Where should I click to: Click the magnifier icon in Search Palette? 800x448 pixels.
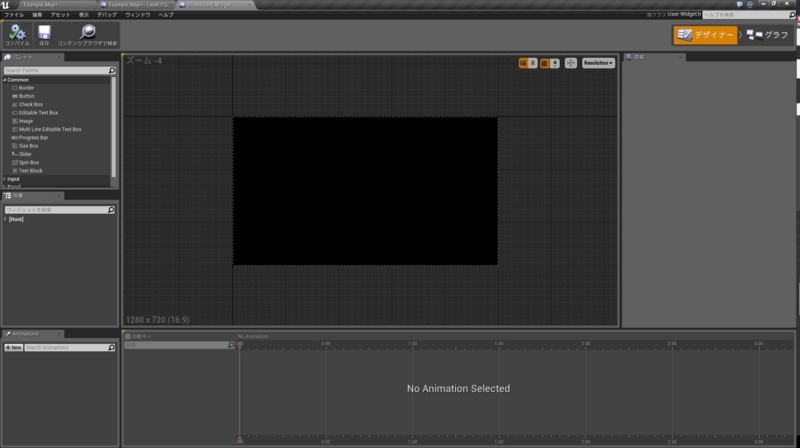112,70
